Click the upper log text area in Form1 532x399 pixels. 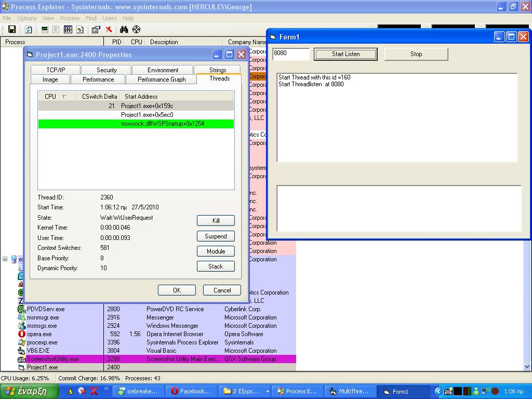(397, 117)
